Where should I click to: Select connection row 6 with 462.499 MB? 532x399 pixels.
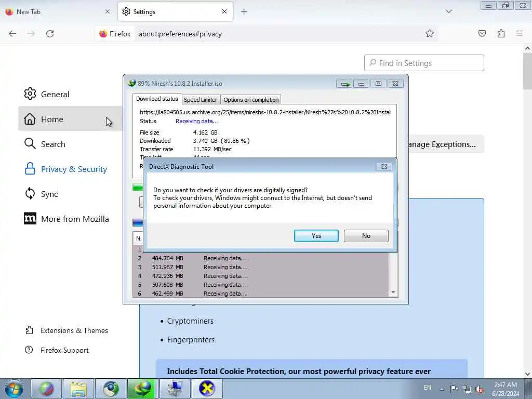pyautogui.click(x=261, y=294)
